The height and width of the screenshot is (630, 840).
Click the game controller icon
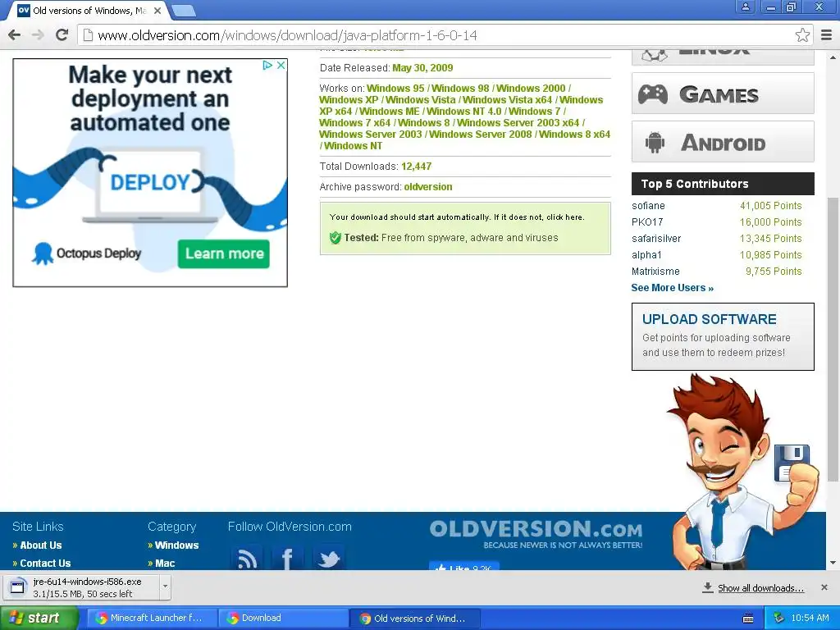652,94
